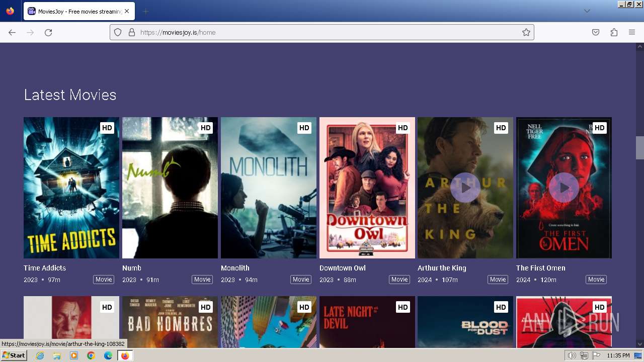Image resolution: width=644 pixels, height=362 pixels.
Task: Open the Time Addicts title link
Action: (45, 268)
